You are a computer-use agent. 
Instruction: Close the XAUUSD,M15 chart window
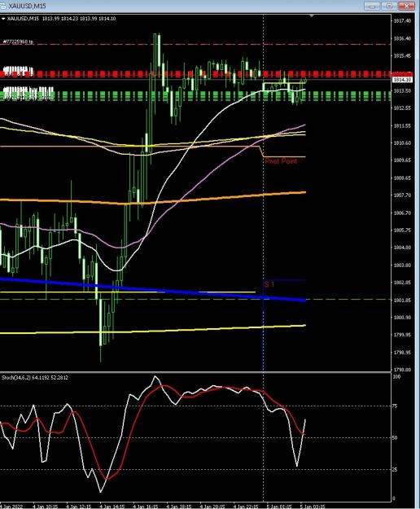click(407, 6)
